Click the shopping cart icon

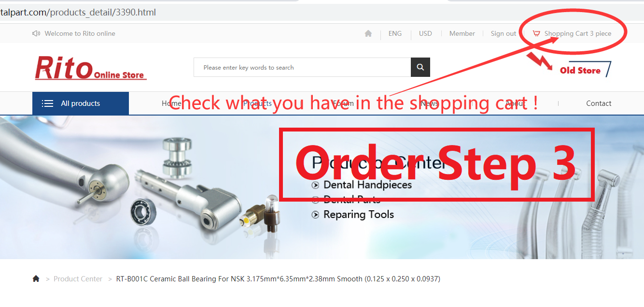536,33
